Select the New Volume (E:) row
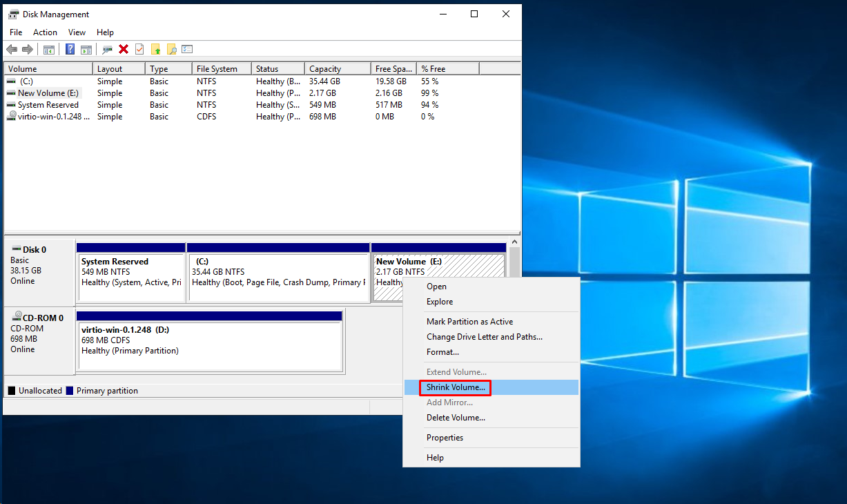The image size is (847, 504). [x=48, y=93]
